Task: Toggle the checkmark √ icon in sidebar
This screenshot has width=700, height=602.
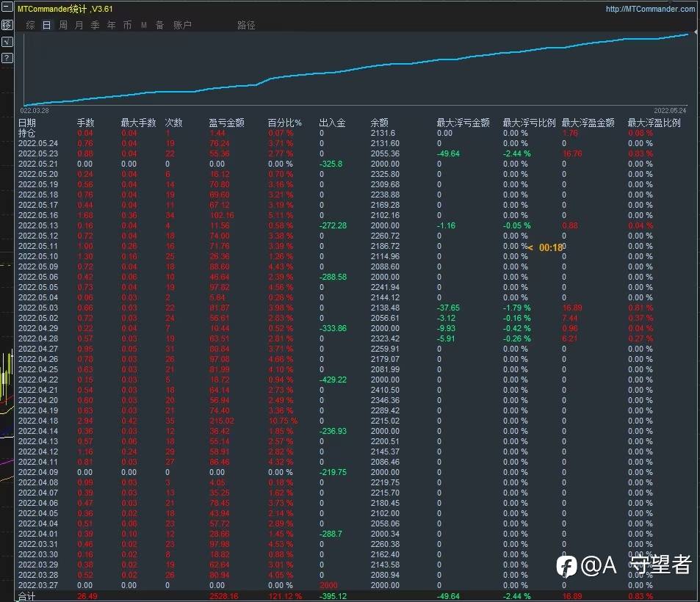Action: [7, 42]
